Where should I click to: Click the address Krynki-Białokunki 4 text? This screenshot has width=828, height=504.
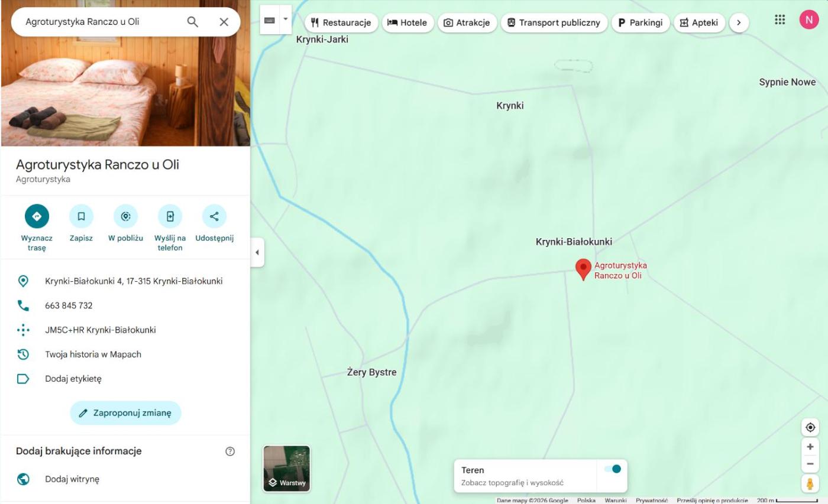134,281
